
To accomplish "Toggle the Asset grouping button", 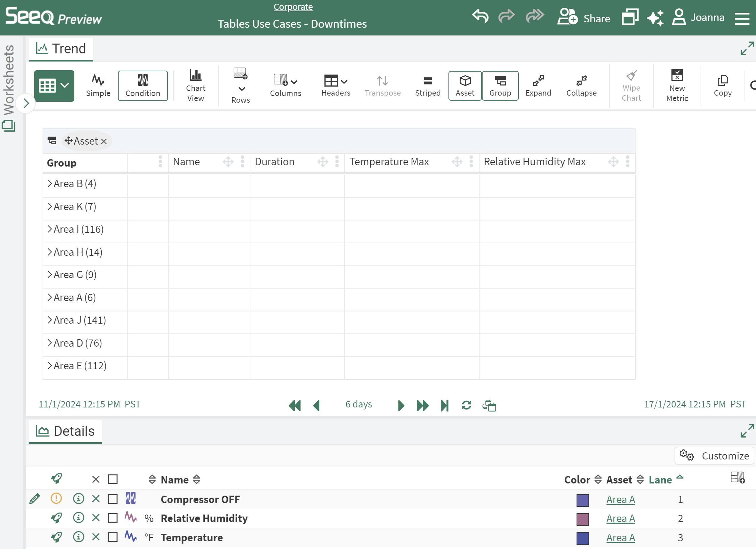I will click(465, 86).
